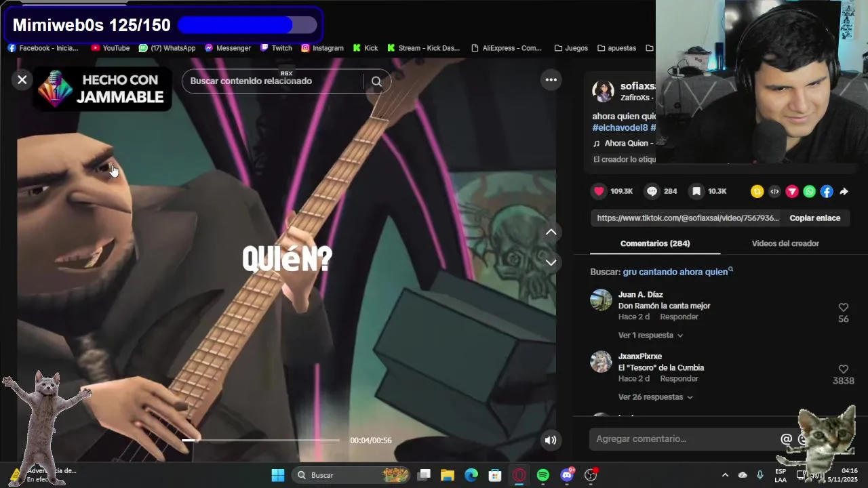Open Task View on the taskbar
The image size is (868, 488).
point(424,475)
